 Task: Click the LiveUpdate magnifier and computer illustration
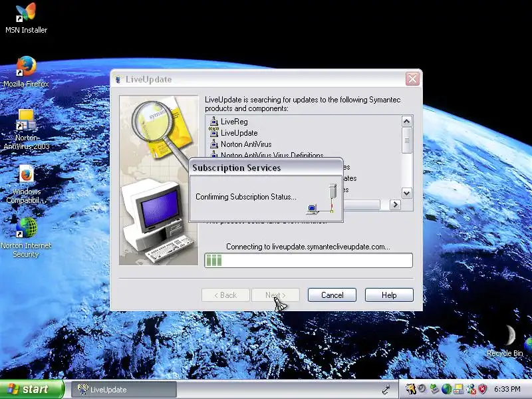[158, 180]
